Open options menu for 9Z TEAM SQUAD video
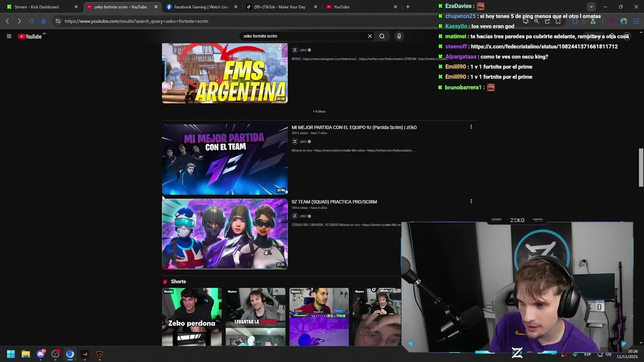This screenshot has width=644, height=362. pos(471,201)
